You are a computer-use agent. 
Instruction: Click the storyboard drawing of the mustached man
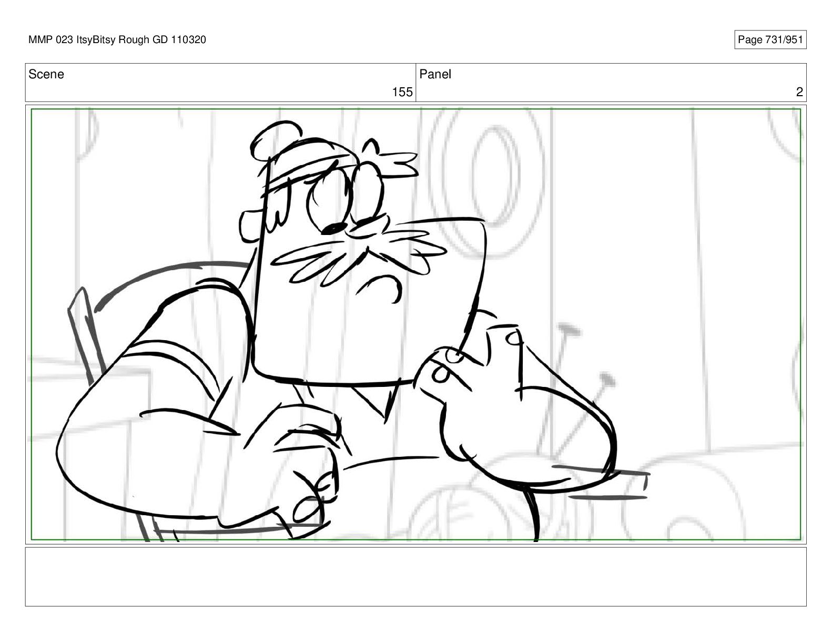[416, 324]
